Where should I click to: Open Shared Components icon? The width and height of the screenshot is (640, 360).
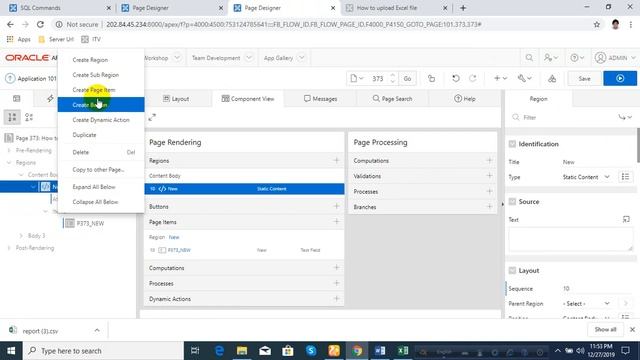tap(552, 78)
